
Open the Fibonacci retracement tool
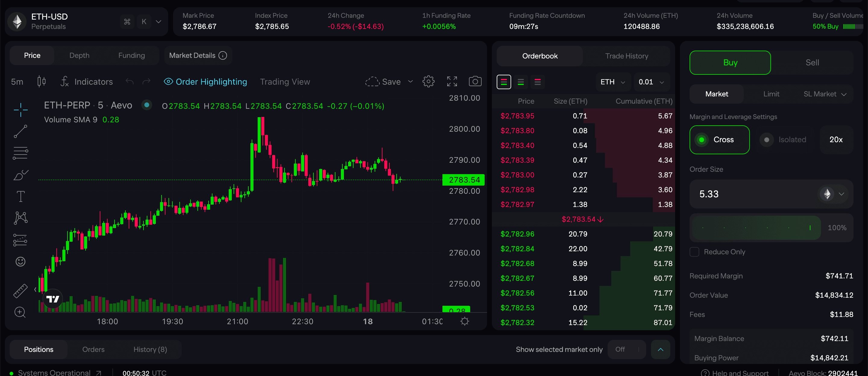tap(20, 153)
